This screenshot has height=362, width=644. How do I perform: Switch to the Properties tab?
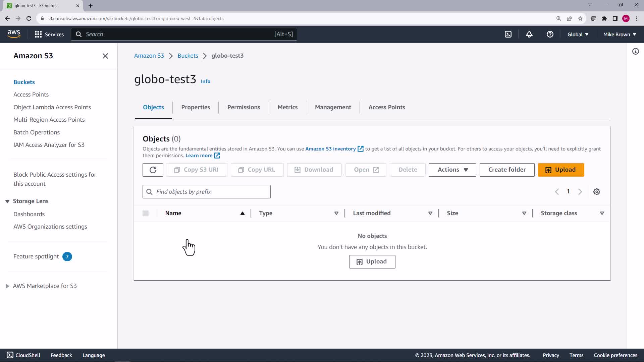point(196,107)
